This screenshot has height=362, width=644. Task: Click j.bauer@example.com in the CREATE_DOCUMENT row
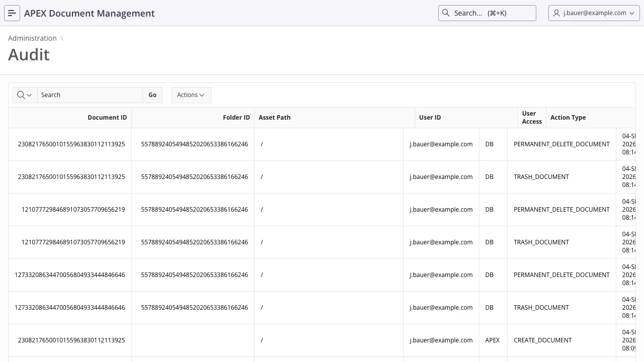[441, 340]
